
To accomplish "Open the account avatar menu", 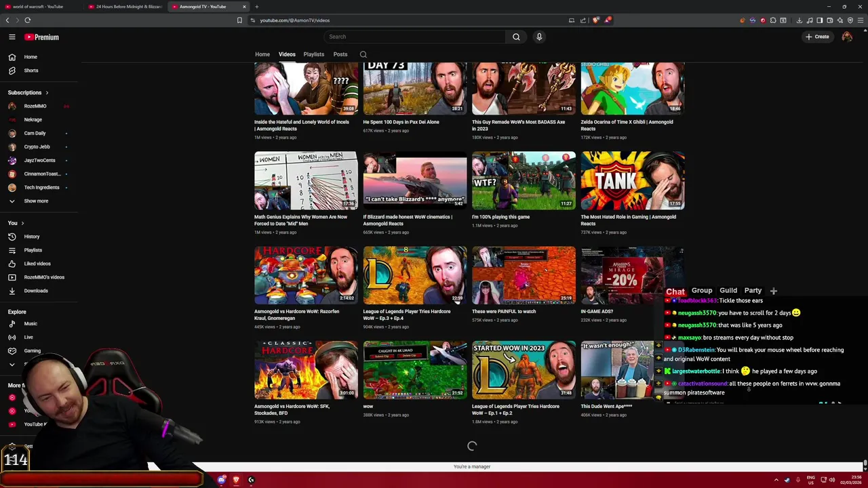I will pyautogui.click(x=847, y=37).
